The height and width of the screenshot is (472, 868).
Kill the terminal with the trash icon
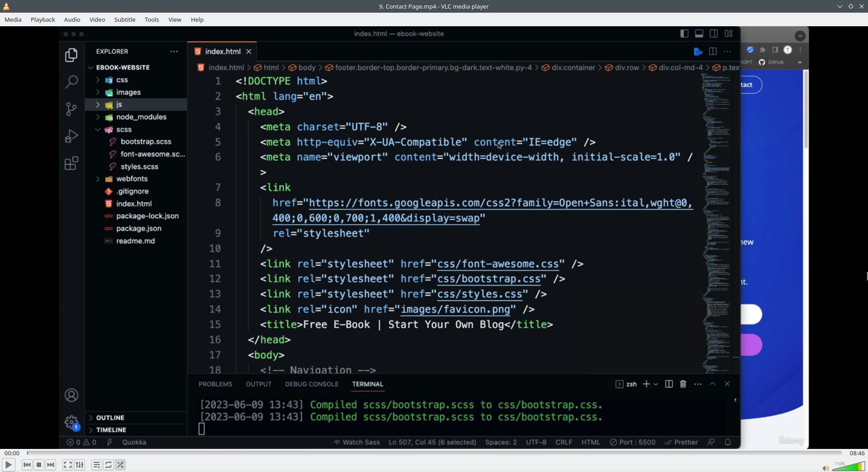tap(683, 384)
